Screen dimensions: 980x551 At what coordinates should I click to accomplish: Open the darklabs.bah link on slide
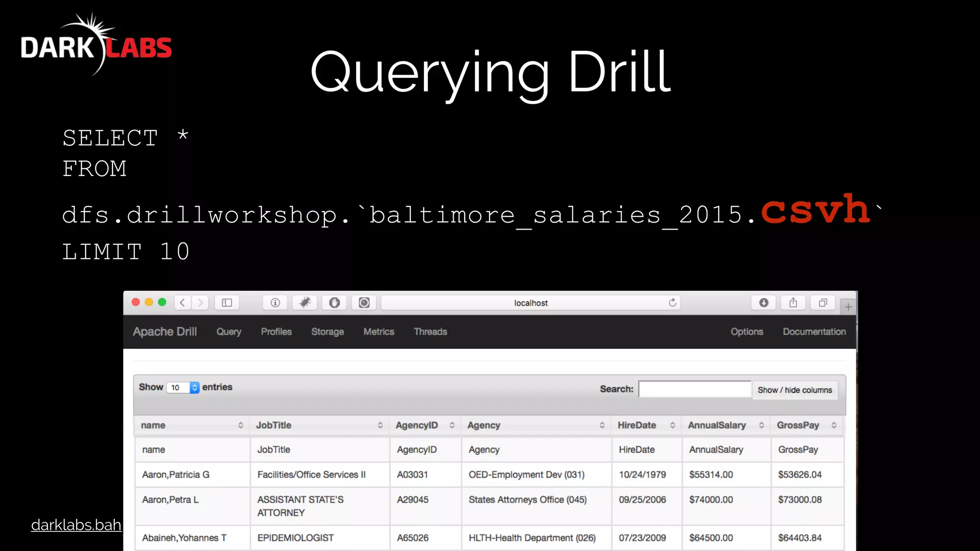point(76,525)
